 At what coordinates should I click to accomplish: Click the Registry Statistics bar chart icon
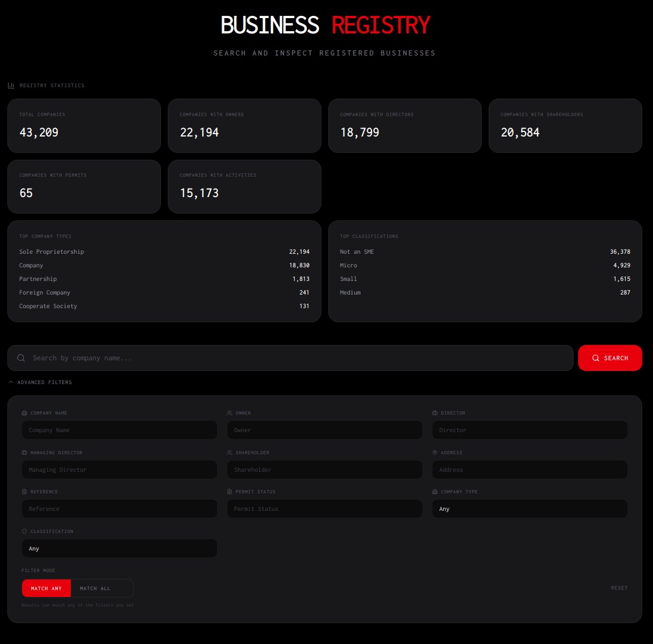pyautogui.click(x=11, y=86)
